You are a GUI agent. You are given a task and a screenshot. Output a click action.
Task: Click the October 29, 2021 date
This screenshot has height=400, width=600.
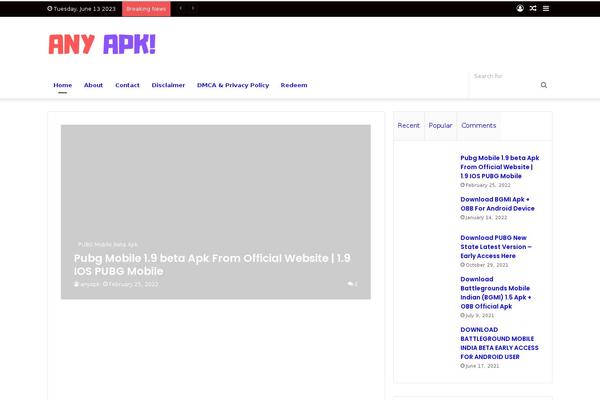(484, 265)
